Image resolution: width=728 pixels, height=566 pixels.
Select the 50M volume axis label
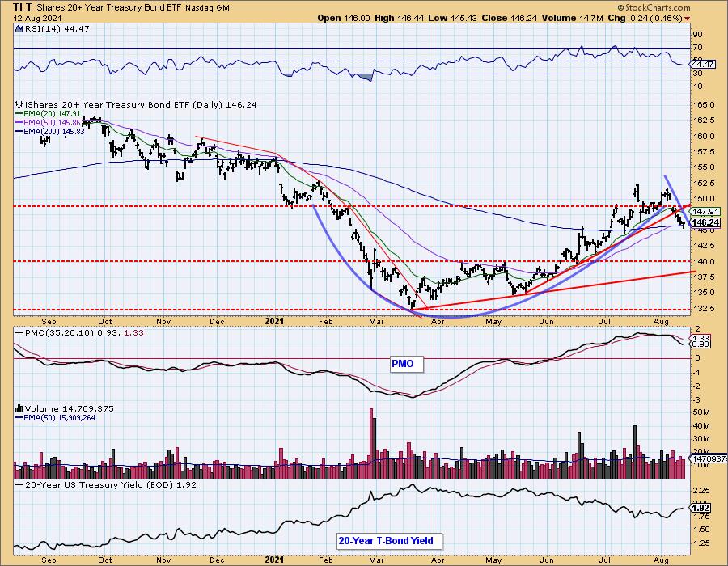[x=701, y=412]
